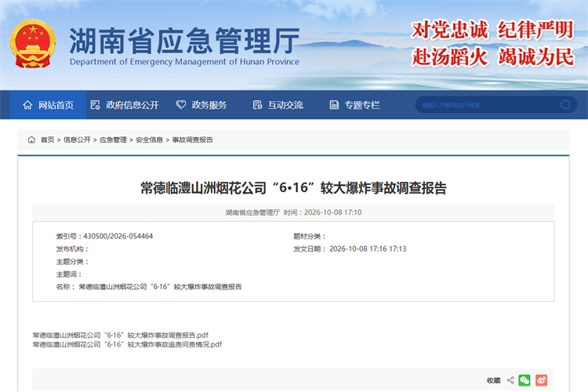Click the national emblem logo
The image size is (588, 392).
(x=33, y=44)
